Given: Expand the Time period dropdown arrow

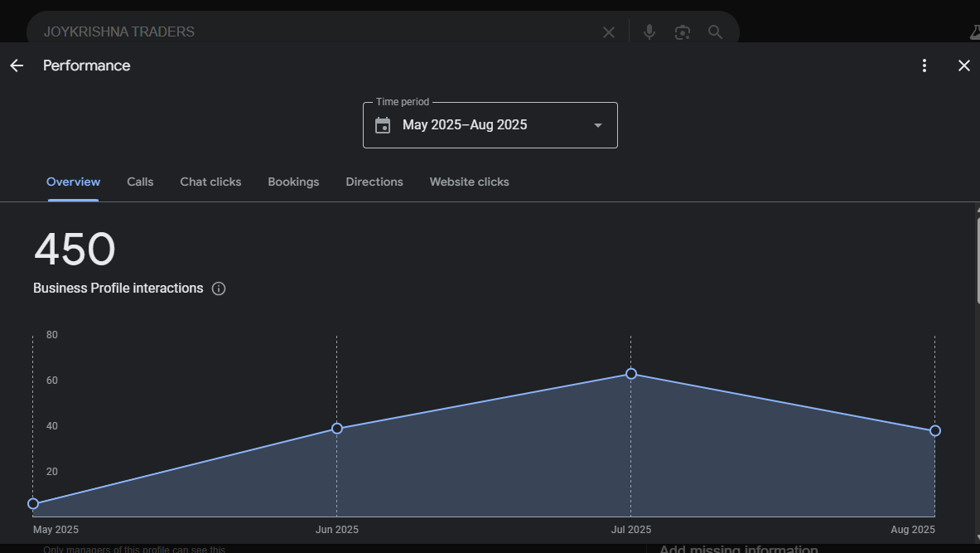Looking at the screenshot, I should (598, 125).
